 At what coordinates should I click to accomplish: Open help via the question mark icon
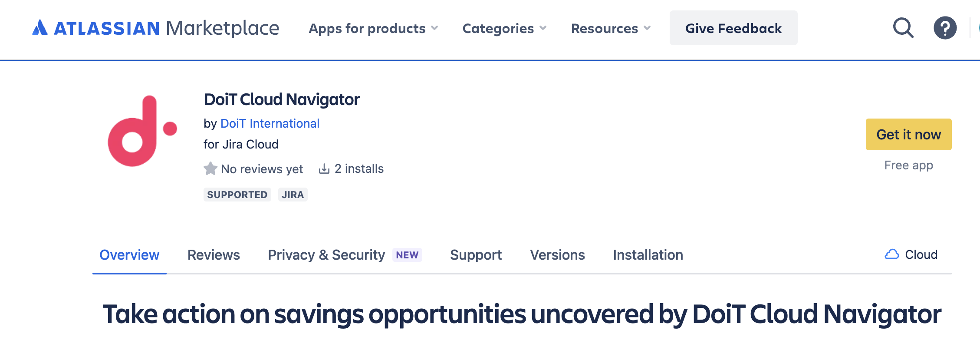tap(945, 28)
